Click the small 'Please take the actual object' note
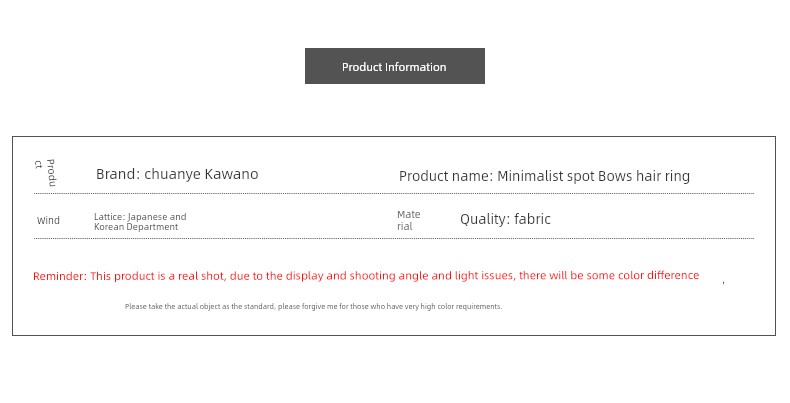This screenshot has width=790, height=403. pyautogui.click(x=313, y=306)
